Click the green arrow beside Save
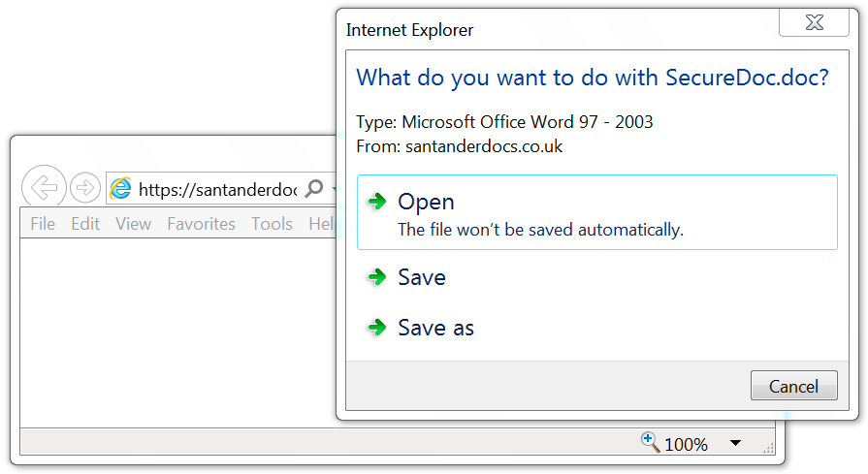This screenshot has height=474, width=868. point(377,276)
